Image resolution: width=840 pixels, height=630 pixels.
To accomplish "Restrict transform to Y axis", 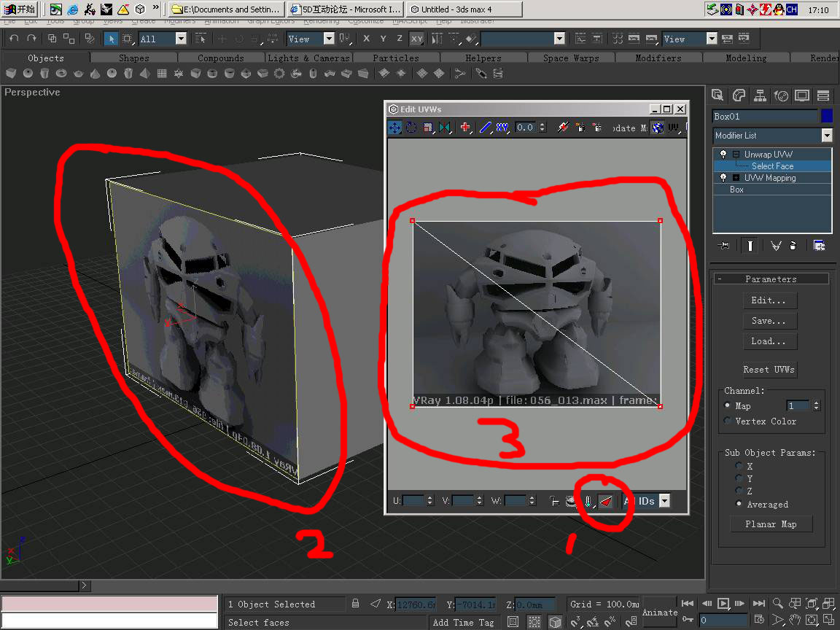I will (x=383, y=39).
